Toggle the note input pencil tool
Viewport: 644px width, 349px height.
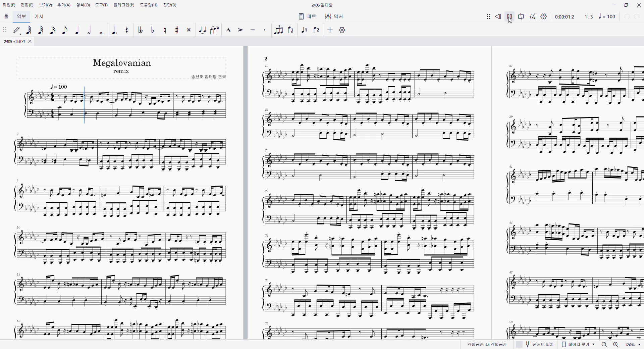(17, 30)
